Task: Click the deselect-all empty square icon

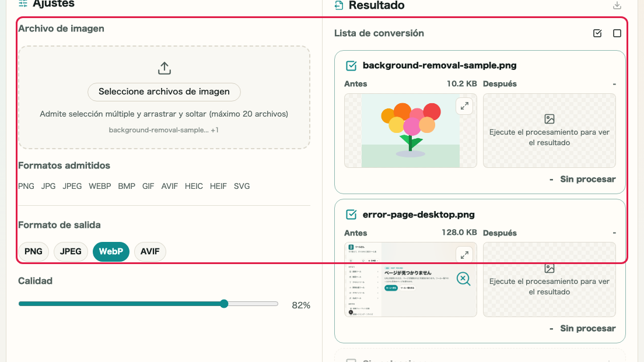Action: click(x=617, y=33)
